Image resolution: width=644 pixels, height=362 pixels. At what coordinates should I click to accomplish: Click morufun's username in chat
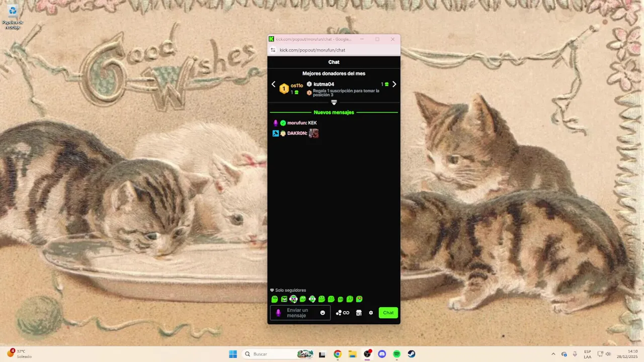click(x=297, y=123)
